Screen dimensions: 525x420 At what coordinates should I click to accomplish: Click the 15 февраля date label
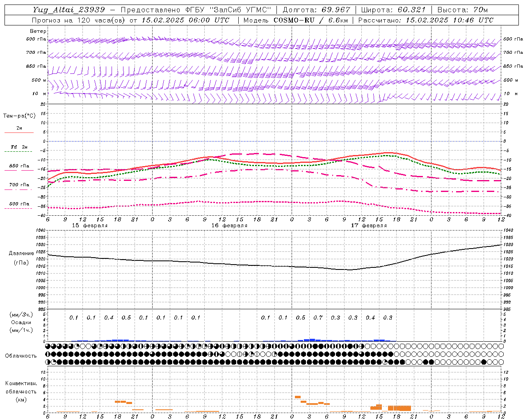pos(90,226)
